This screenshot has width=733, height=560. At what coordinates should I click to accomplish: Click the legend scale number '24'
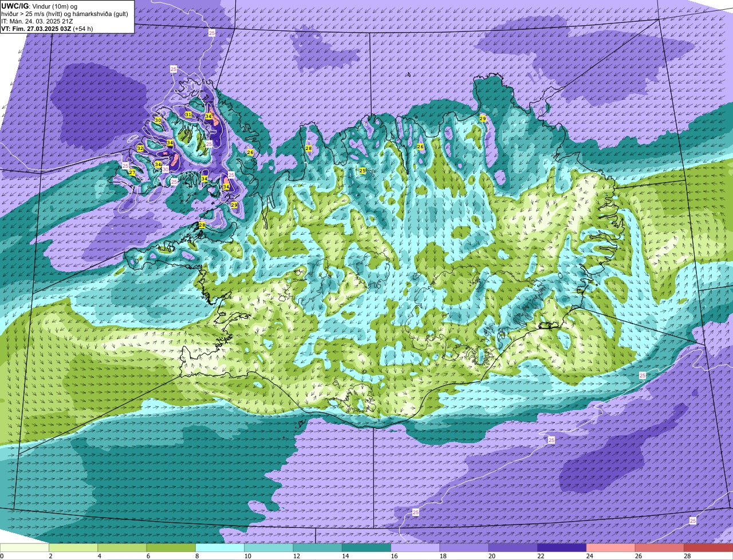coord(589,556)
